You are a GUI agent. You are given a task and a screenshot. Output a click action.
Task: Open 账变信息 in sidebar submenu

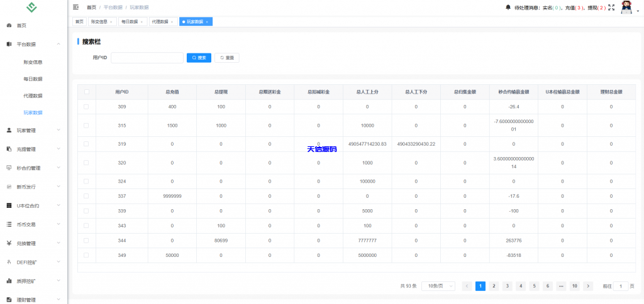33,62
